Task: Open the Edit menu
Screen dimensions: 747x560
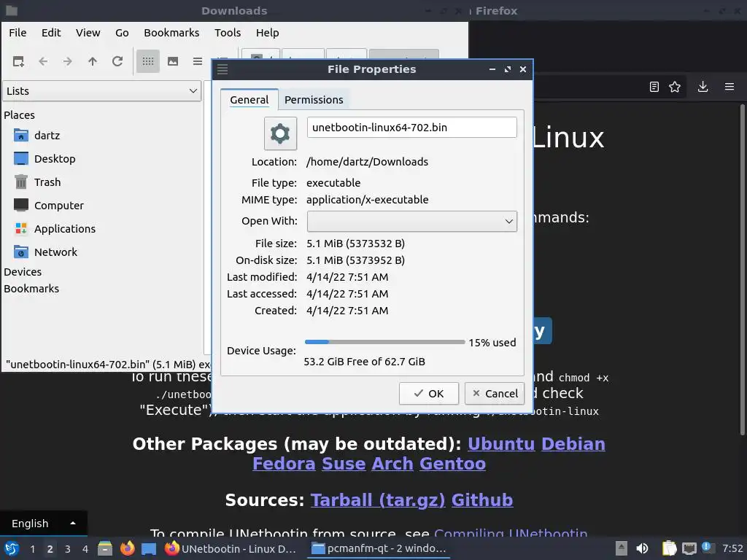Action: [51, 33]
